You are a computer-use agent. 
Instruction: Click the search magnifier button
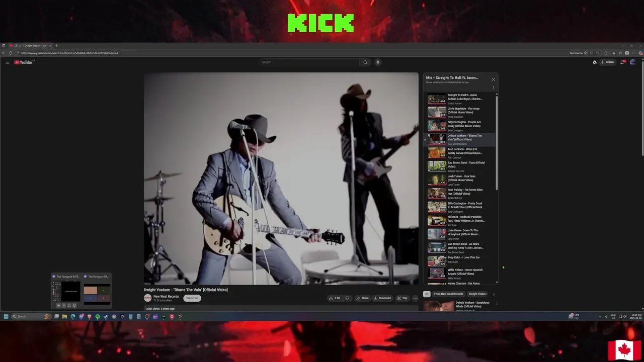tap(365, 62)
